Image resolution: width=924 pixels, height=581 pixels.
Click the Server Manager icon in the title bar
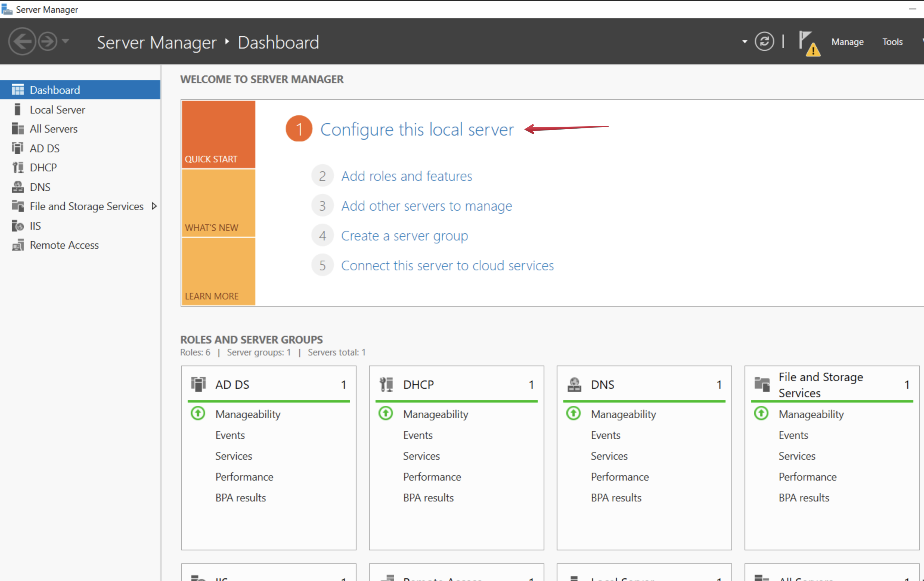(x=7, y=9)
